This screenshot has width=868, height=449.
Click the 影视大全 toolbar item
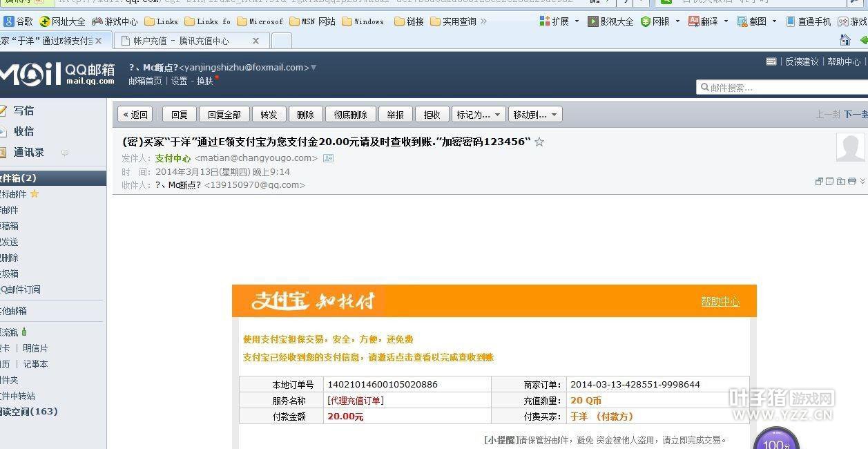click(x=610, y=21)
